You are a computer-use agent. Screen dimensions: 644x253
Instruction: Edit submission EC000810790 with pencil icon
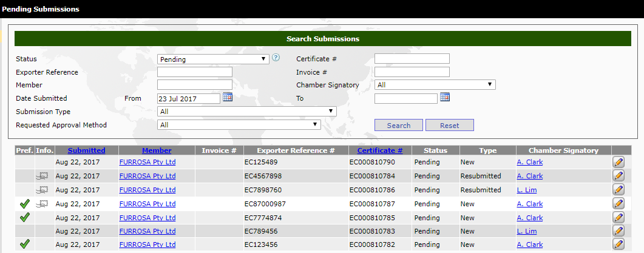click(619, 162)
